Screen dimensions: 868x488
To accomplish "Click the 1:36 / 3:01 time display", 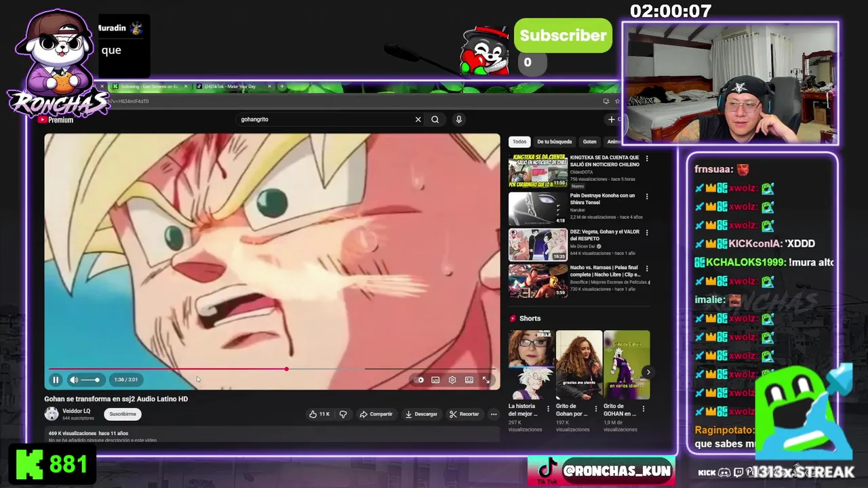I will [126, 380].
